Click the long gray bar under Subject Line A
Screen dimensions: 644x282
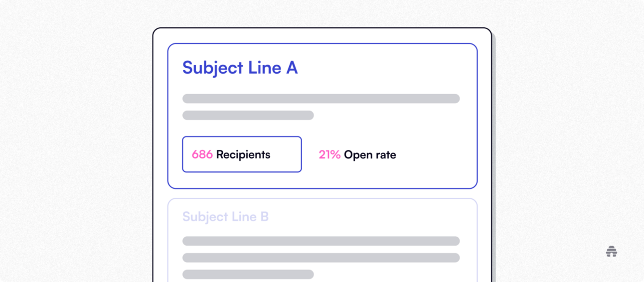click(x=321, y=99)
